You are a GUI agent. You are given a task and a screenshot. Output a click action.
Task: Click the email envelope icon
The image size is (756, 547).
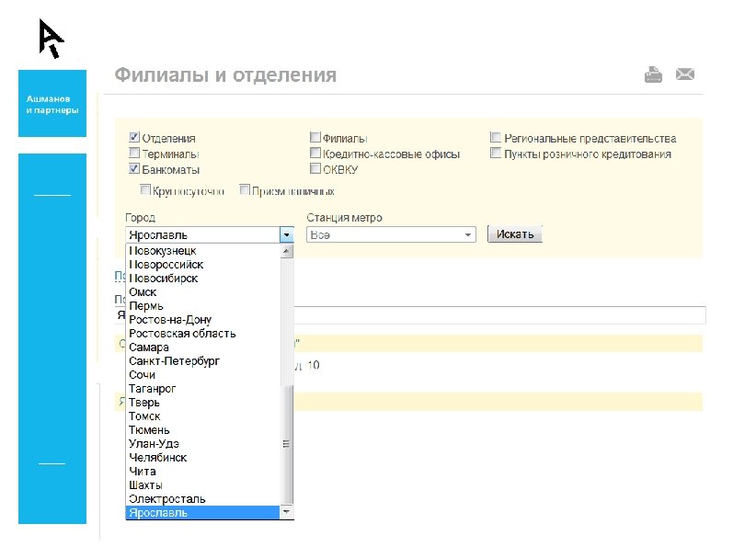[x=685, y=74]
